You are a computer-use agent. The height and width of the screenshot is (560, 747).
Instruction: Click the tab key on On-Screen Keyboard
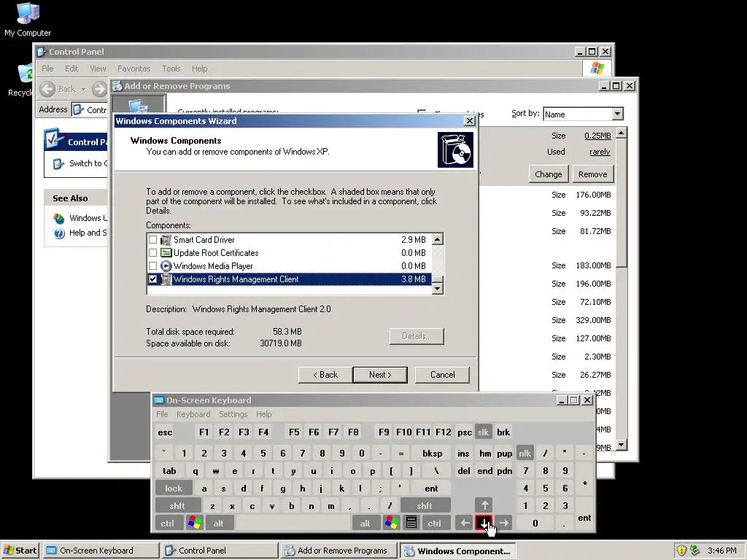pyautogui.click(x=169, y=471)
